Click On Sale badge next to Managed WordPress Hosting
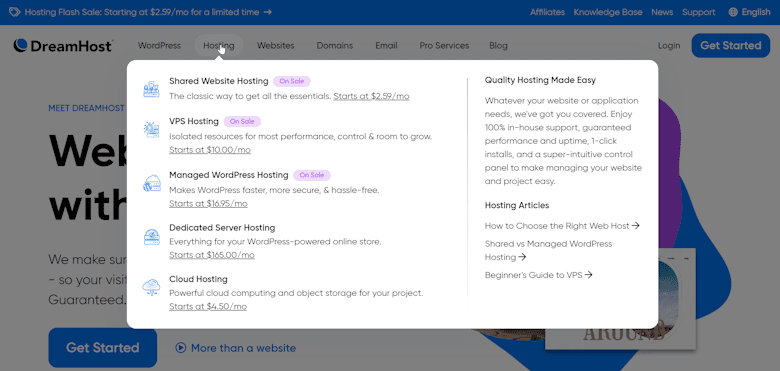This screenshot has height=371, width=780. 311,175
